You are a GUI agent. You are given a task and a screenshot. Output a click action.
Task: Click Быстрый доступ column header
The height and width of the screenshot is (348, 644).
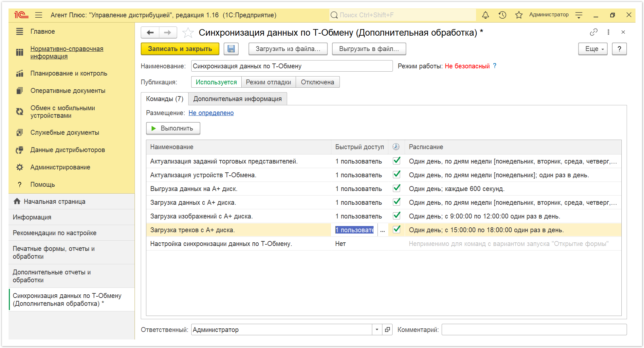pos(359,147)
